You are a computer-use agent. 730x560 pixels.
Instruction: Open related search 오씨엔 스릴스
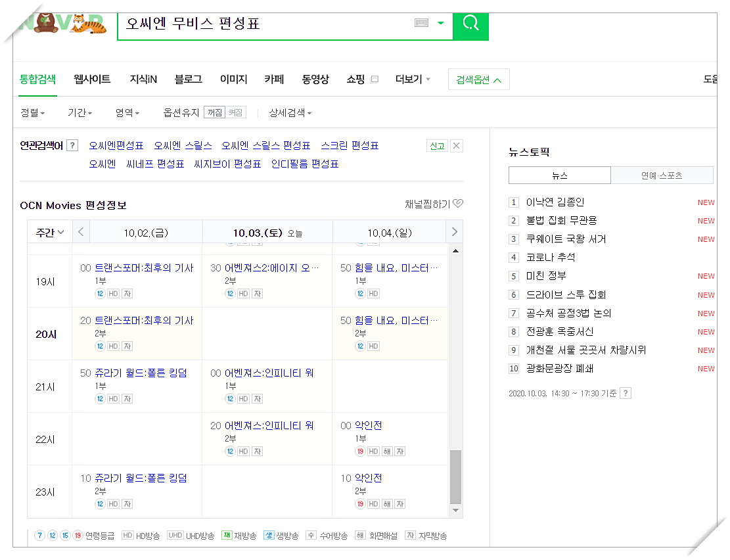(x=183, y=146)
